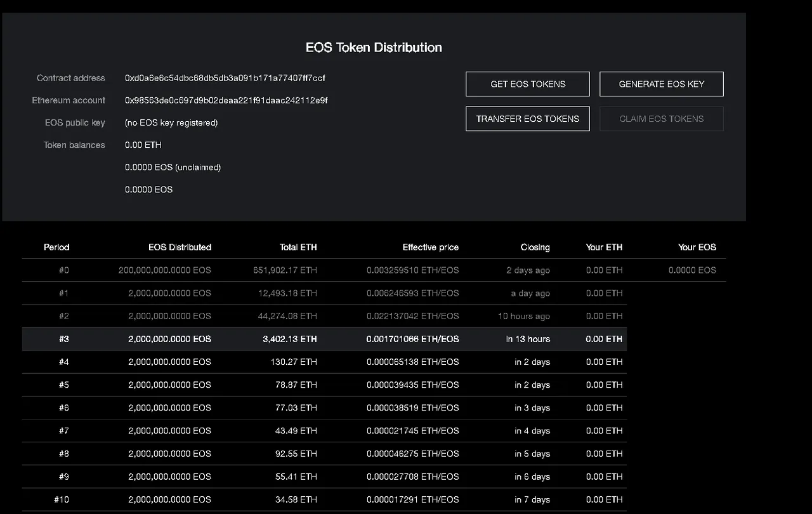The width and height of the screenshot is (812, 514).
Task: Click the Period column header
Action: tap(56, 247)
